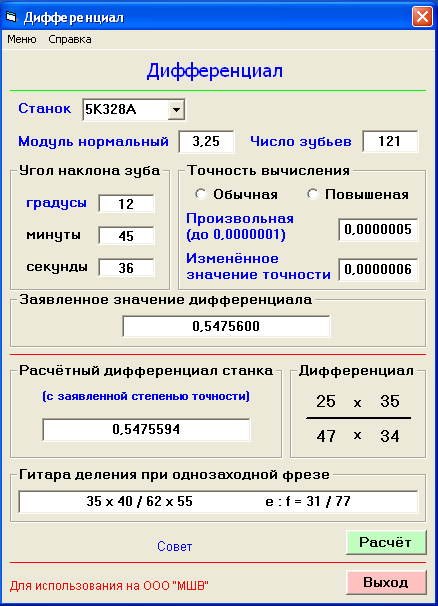This screenshot has height=606, width=438.
Task: Click the app icon in the title bar
Action: pyautogui.click(x=12, y=17)
